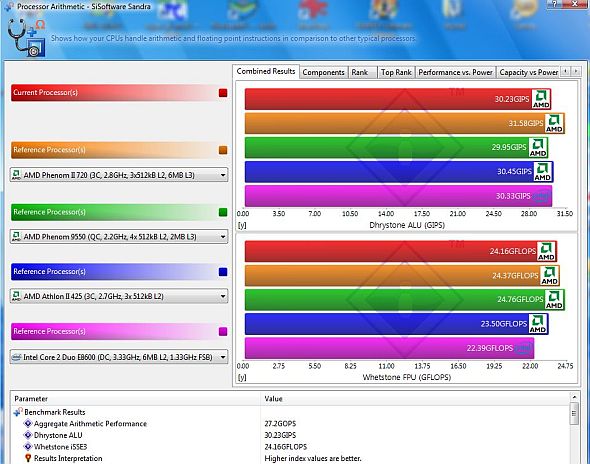
Task: Click Intel icon in Core 2 Duo E8600 combo box
Action: pos(16,357)
